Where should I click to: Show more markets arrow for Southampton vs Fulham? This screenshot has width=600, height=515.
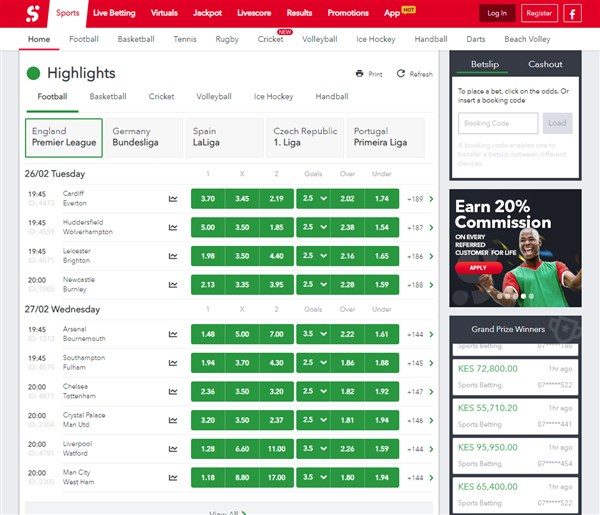pos(431,363)
